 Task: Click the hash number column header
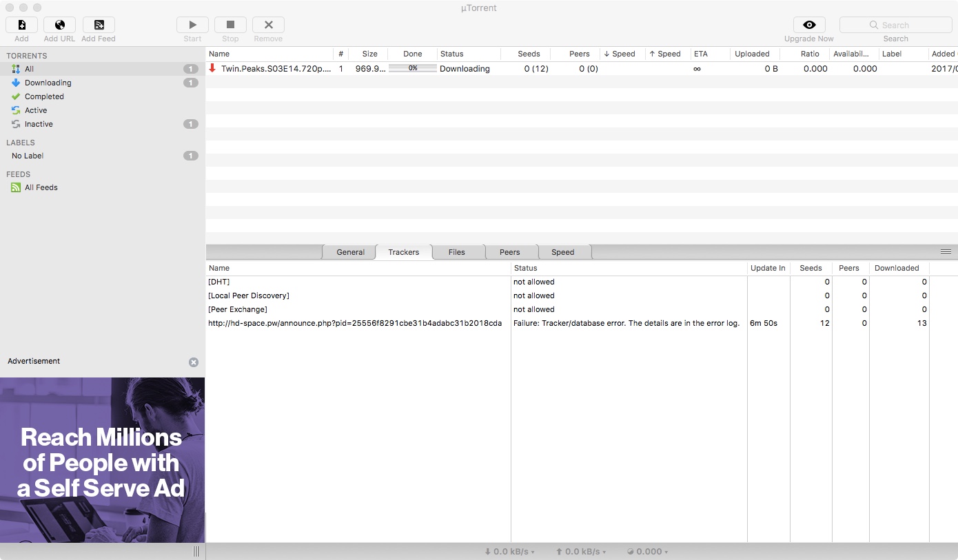tap(340, 54)
